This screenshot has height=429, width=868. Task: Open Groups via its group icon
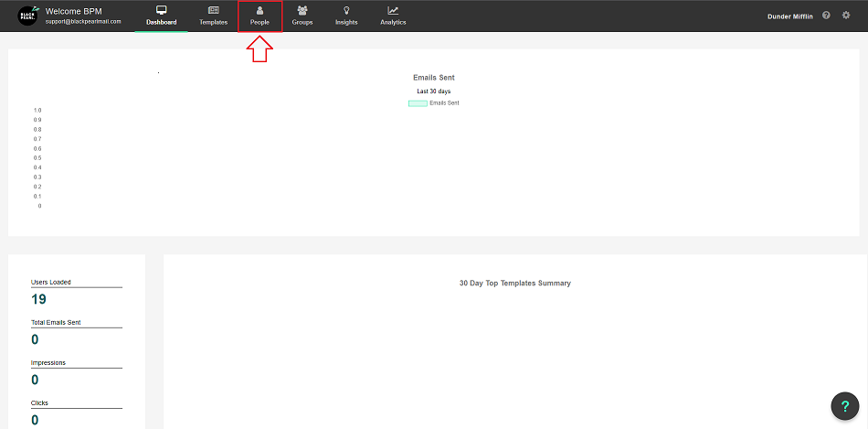(302, 10)
